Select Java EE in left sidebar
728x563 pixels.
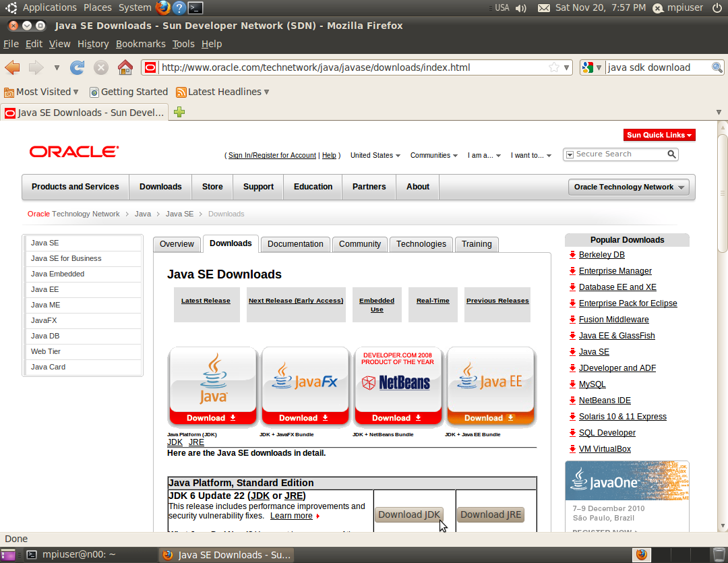pos(83,289)
